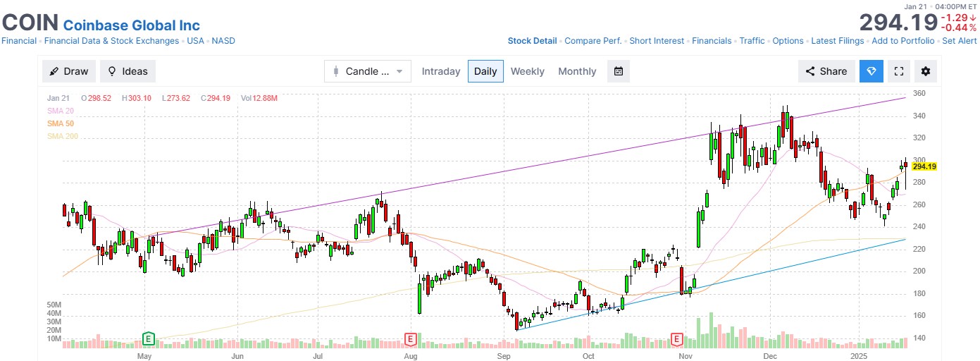The image size is (980, 361).
Task: Click the 50M volume axis label
Action: tap(54, 305)
